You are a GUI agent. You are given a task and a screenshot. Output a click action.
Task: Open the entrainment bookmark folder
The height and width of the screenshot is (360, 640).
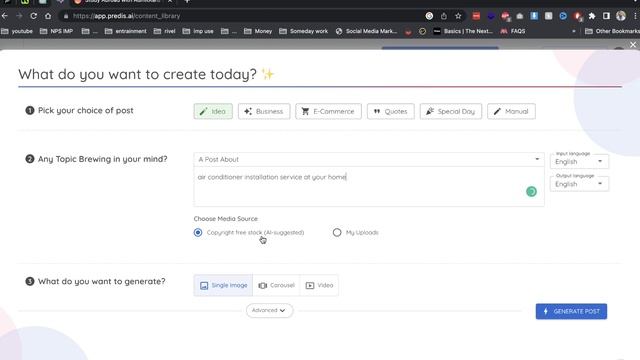(x=126, y=31)
